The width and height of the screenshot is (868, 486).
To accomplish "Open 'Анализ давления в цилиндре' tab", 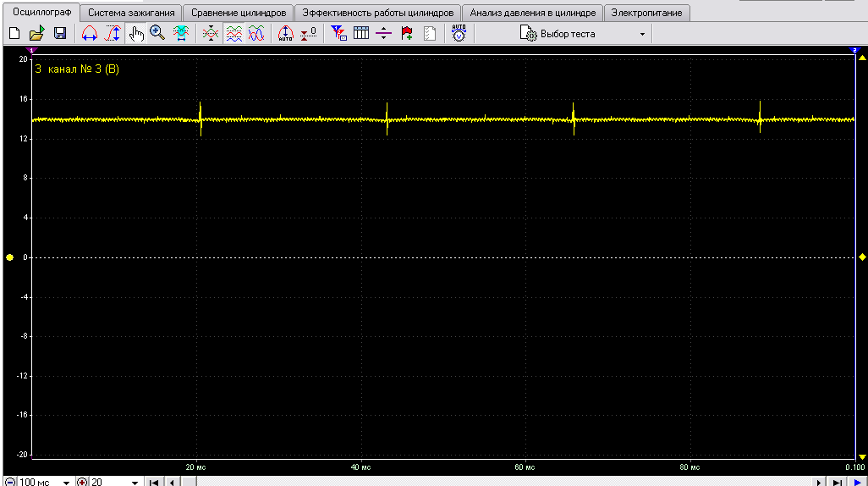I will pos(532,13).
